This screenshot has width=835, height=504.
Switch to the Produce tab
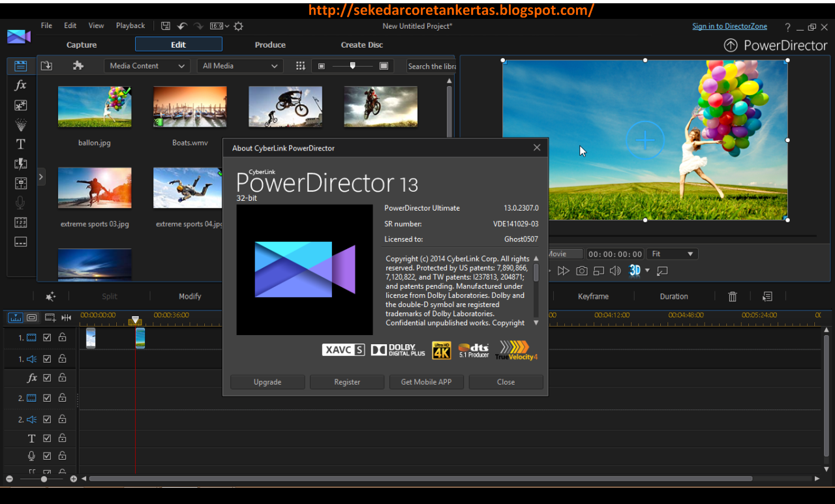(x=270, y=44)
